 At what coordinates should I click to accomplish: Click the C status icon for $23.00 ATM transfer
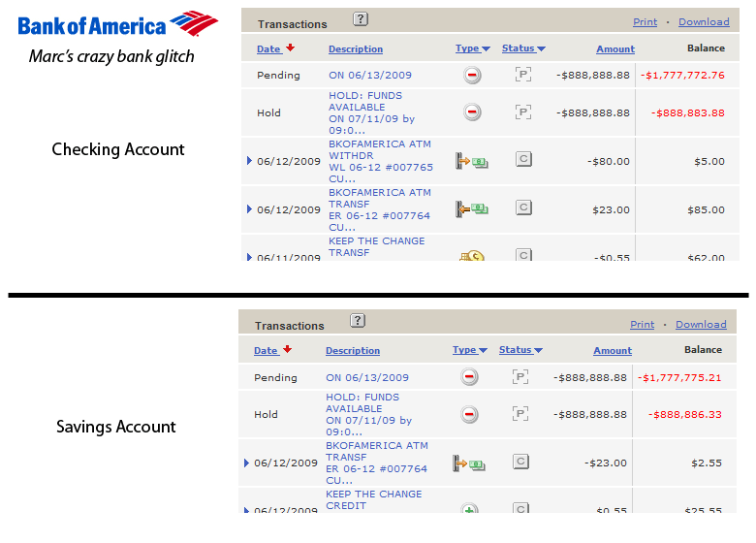(x=523, y=208)
